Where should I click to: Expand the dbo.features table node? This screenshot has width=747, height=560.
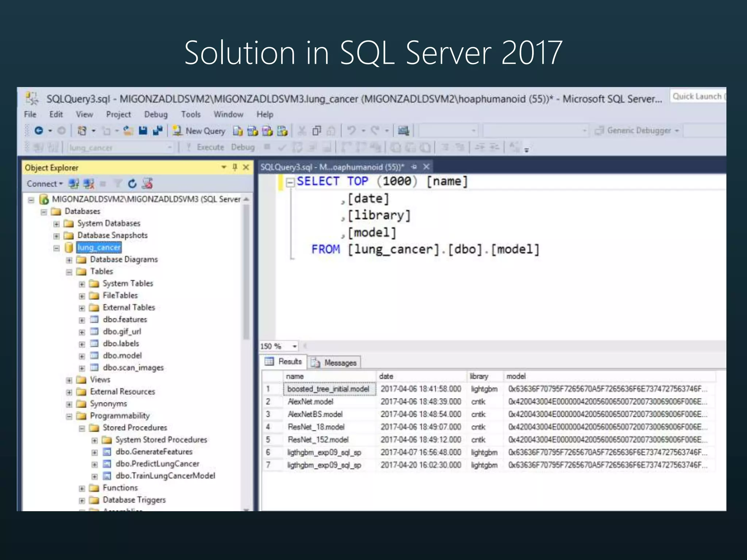tap(82, 320)
